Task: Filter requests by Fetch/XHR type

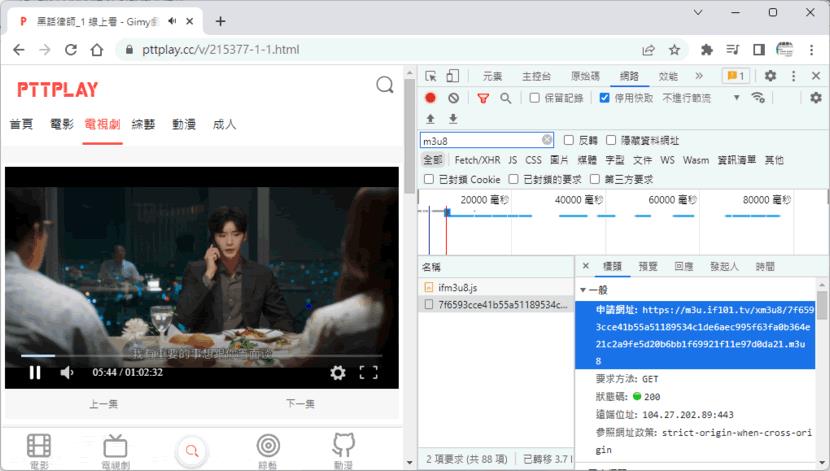Action: pos(477,160)
